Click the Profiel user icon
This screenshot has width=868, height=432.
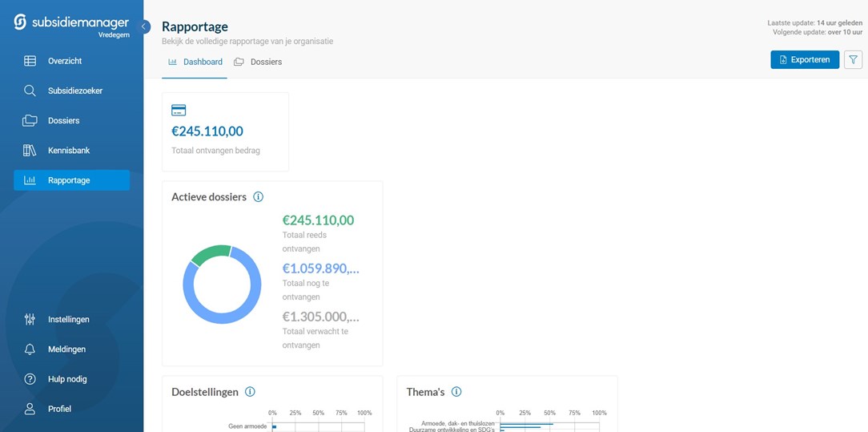coord(30,409)
